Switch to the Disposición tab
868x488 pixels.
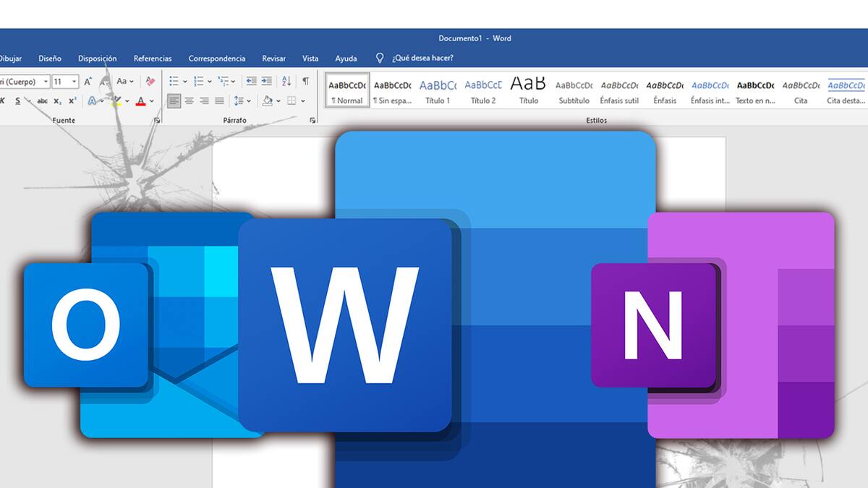coord(98,59)
